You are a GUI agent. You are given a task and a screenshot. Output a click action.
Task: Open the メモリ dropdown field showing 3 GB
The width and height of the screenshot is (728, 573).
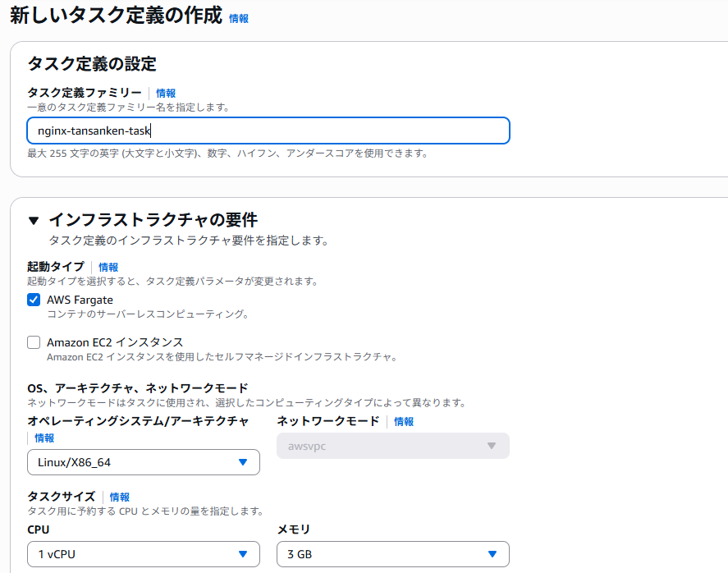click(382, 554)
